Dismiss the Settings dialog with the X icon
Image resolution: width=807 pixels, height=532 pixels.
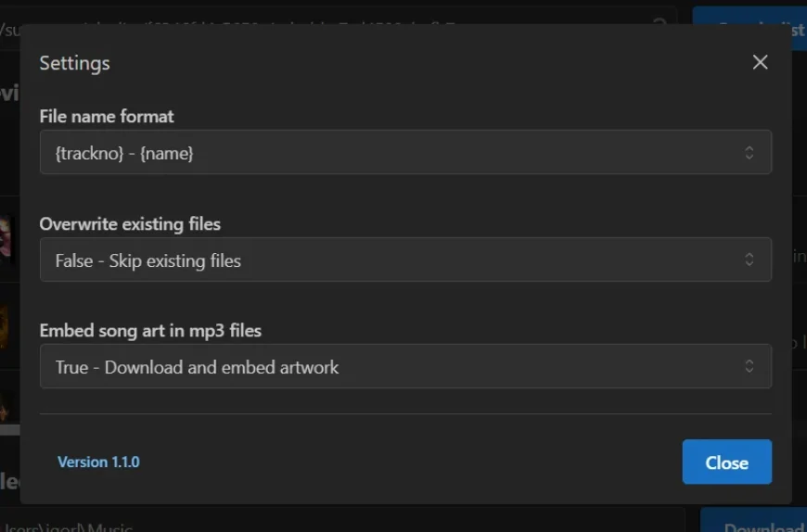point(760,62)
